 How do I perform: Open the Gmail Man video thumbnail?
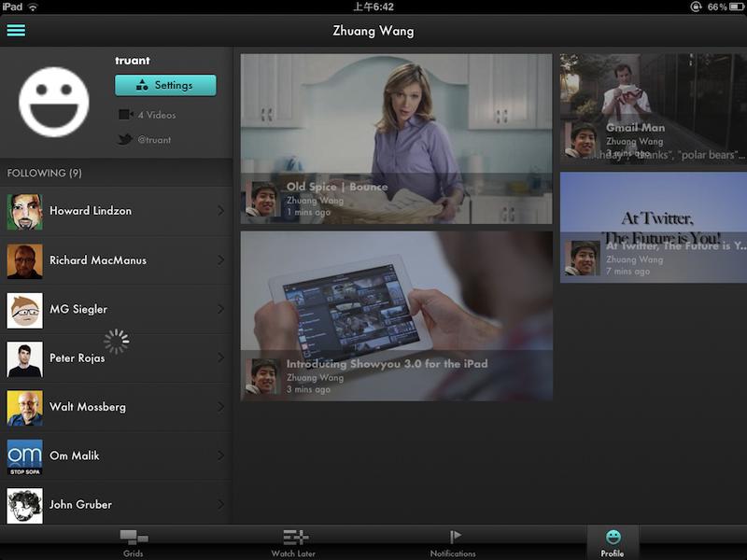tap(654, 109)
